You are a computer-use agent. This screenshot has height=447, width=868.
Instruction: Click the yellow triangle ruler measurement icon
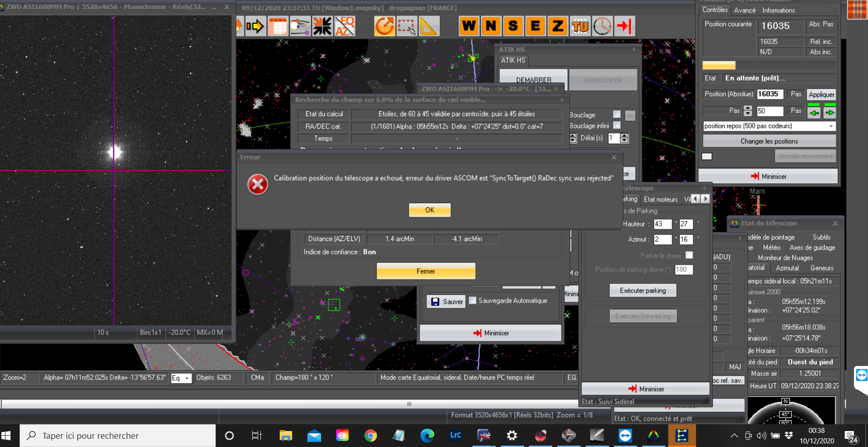(428, 26)
